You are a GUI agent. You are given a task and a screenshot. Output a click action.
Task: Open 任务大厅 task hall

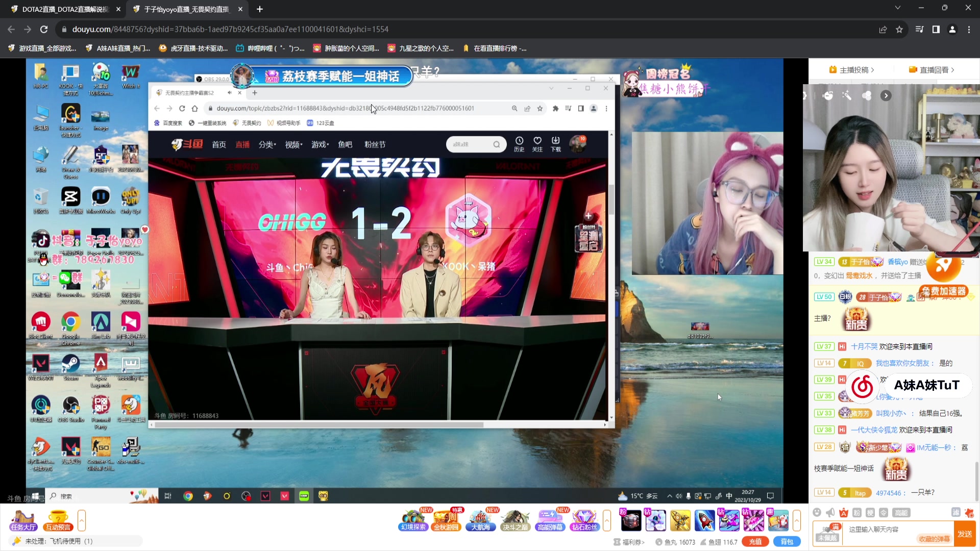tap(23, 520)
